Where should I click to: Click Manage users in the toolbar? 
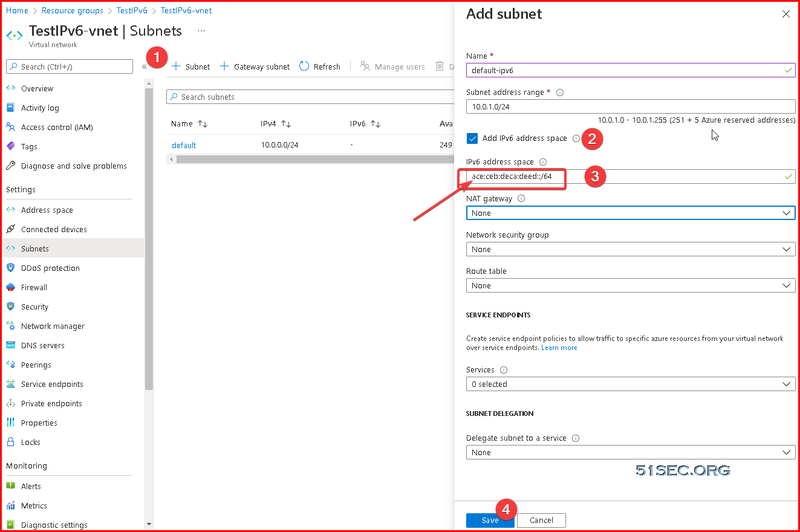click(392, 66)
